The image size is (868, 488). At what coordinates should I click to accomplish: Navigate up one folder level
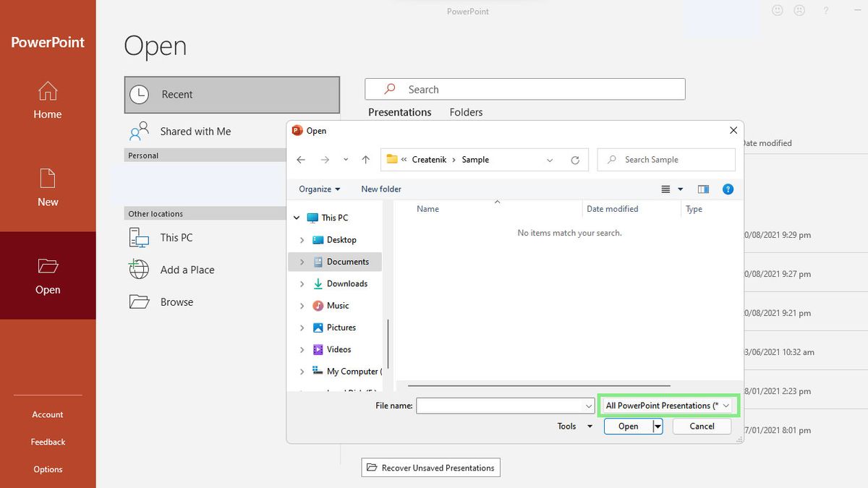pos(365,159)
